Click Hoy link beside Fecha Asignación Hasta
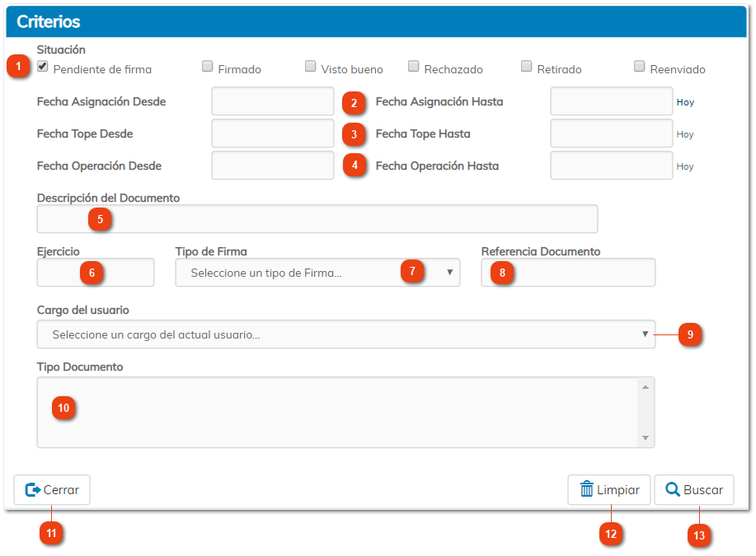 (685, 102)
